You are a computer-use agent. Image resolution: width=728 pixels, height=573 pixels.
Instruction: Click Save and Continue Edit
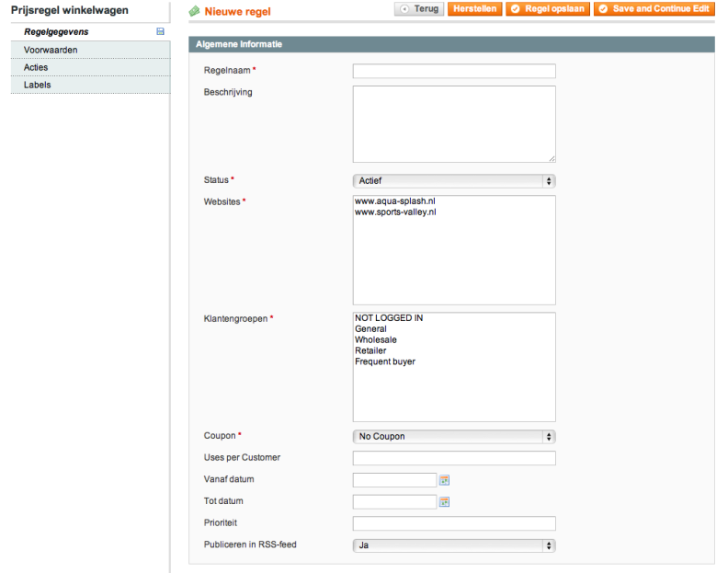click(654, 9)
